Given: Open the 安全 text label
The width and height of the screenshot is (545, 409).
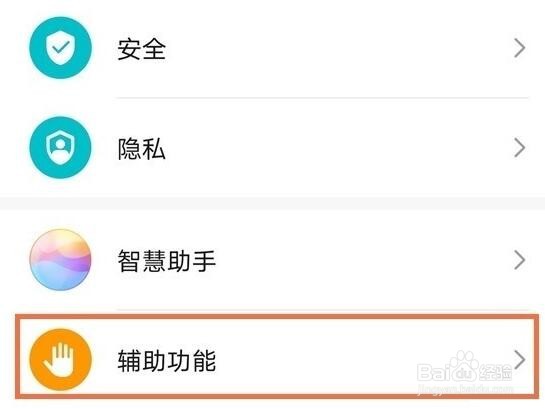Looking at the screenshot, I should tap(141, 49).
